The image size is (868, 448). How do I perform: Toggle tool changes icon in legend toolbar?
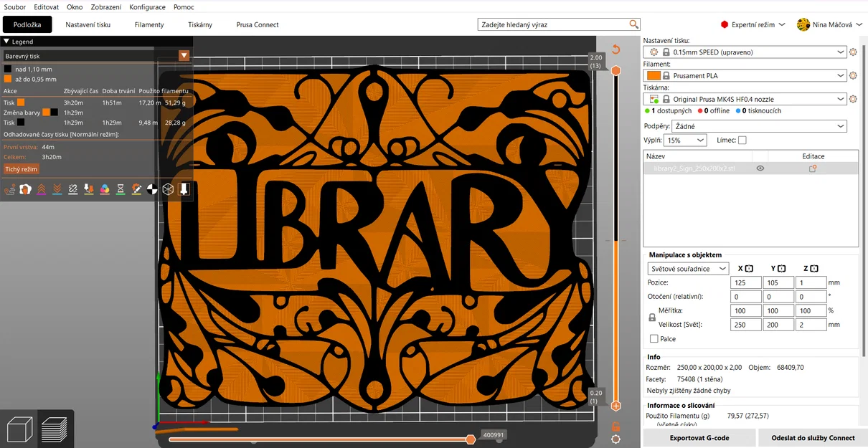click(x=88, y=189)
